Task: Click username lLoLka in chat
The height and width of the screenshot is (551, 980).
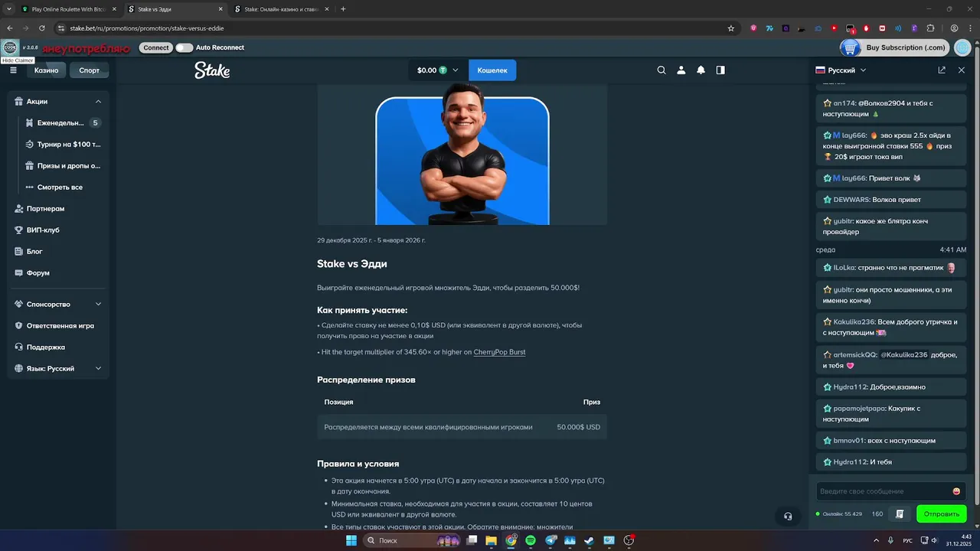Action: (845, 268)
